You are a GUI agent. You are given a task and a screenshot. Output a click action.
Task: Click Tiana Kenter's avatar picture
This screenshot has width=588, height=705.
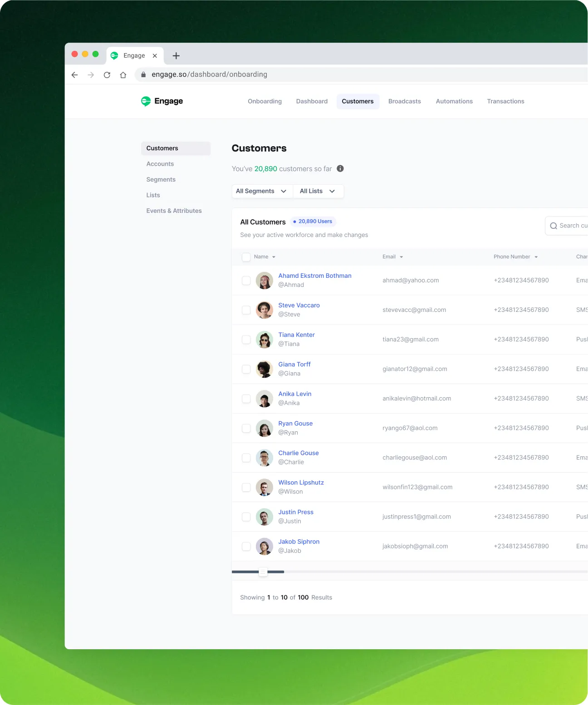click(x=265, y=340)
